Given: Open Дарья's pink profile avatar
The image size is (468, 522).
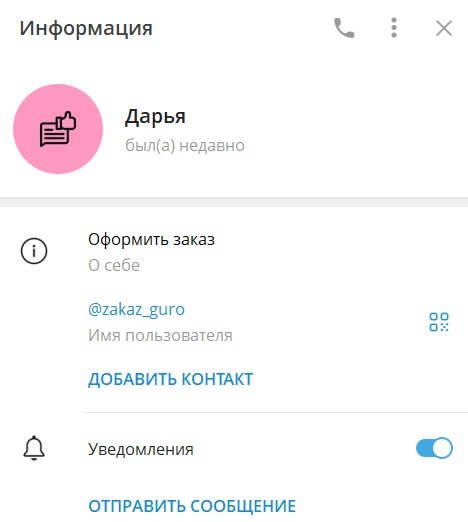Looking at the screenshot, I should [58, 129].
